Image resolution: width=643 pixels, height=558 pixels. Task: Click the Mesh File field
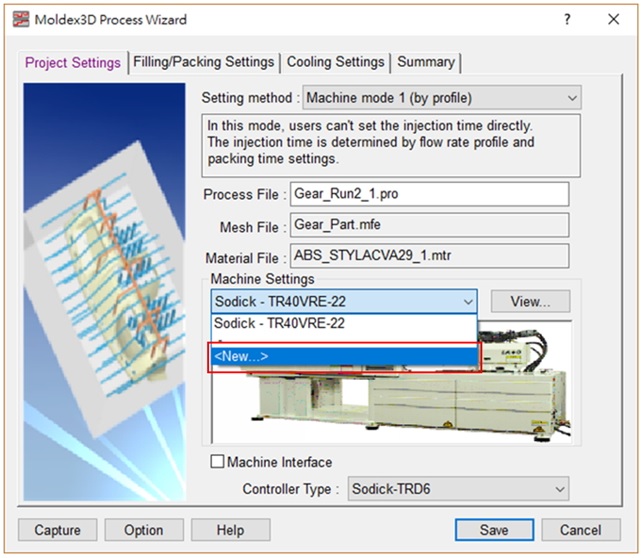tap(429, 225)
